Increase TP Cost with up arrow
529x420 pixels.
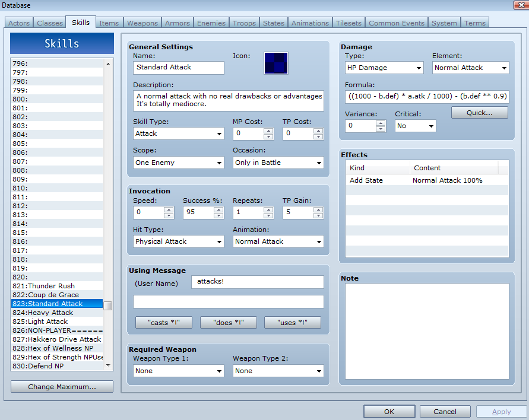pyautogui.click(x=318, y=131)
